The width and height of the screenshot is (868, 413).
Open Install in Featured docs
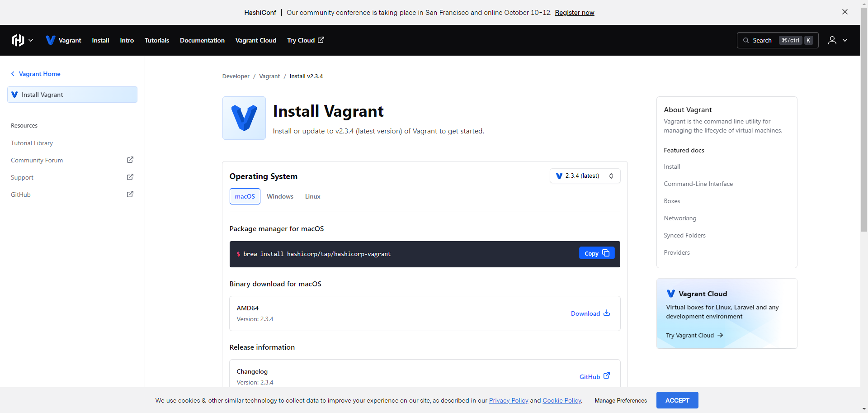(x=672, y=166)
